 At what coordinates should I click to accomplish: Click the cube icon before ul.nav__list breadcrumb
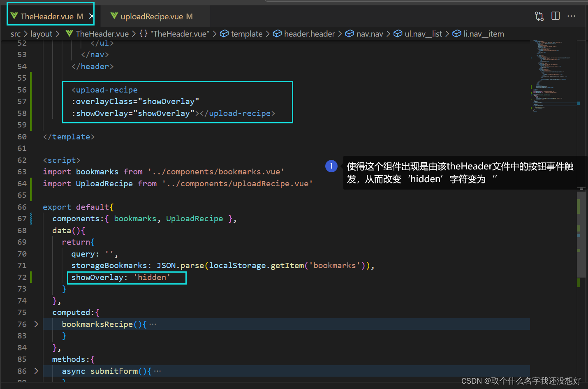tap(398, 34)
